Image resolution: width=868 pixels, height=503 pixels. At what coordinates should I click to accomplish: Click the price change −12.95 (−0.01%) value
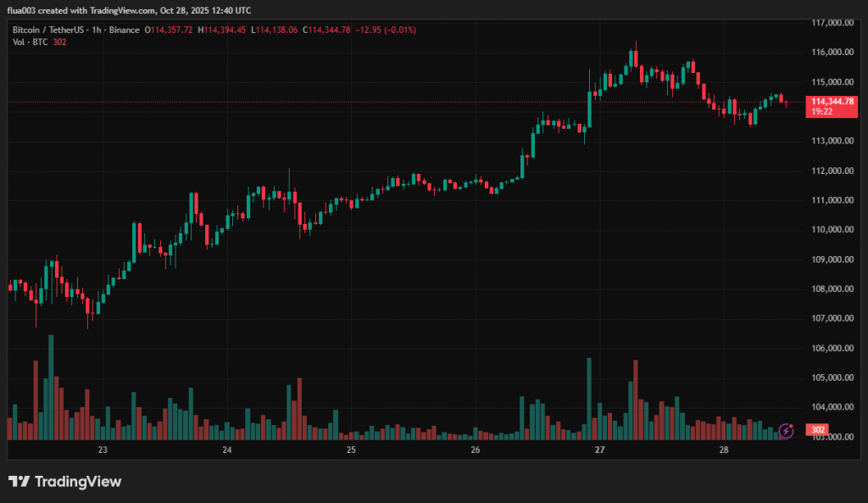tap(387, 30)
